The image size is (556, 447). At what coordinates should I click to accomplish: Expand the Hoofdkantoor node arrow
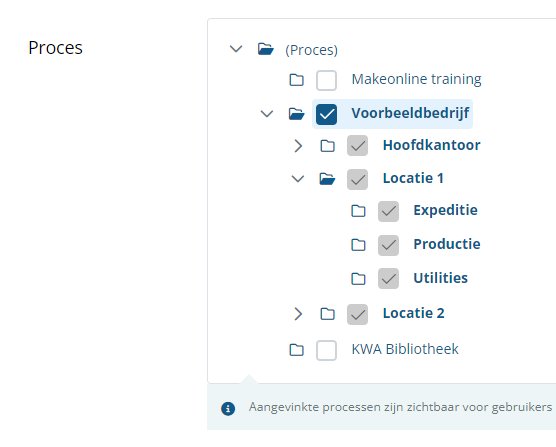point(298,146)
